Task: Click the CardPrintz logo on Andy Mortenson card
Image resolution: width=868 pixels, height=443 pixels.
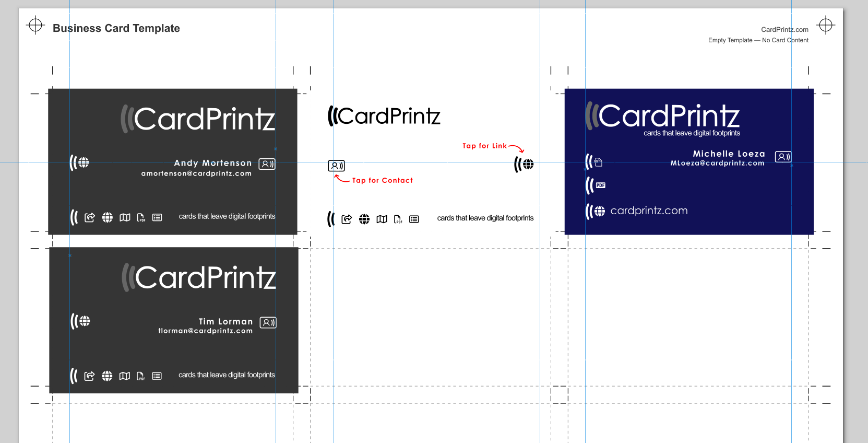Action: point(198,119)
